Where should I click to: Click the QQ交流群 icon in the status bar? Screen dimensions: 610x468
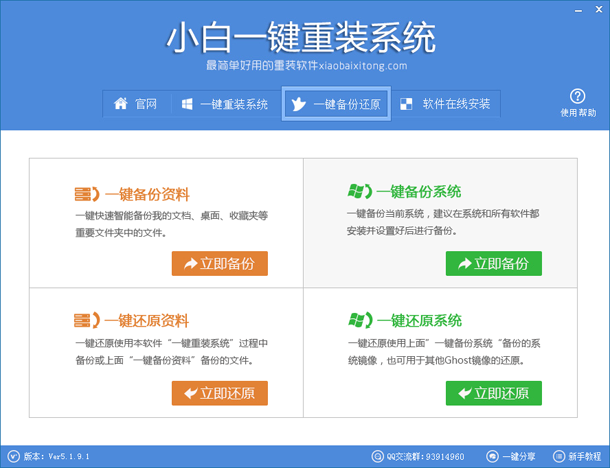pos(377,456)
